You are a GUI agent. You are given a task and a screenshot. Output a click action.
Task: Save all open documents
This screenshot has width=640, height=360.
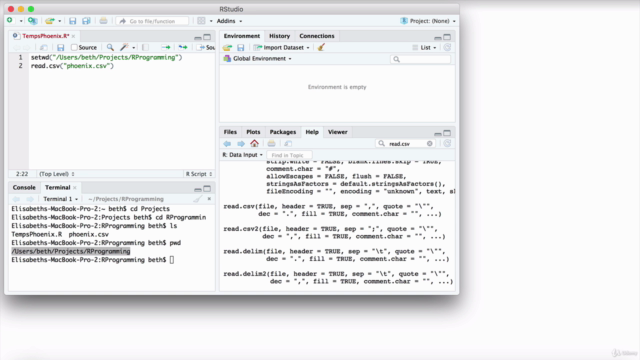click(x=86, y=21)
